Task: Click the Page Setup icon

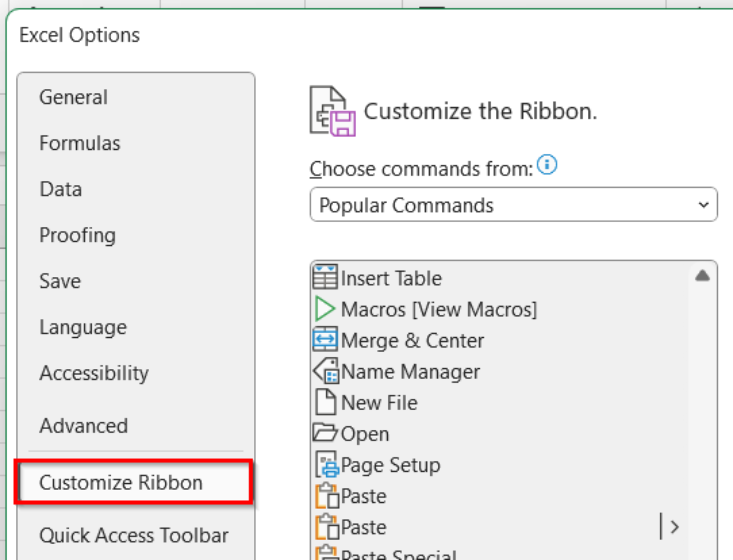Action: [x=326, y=464]
